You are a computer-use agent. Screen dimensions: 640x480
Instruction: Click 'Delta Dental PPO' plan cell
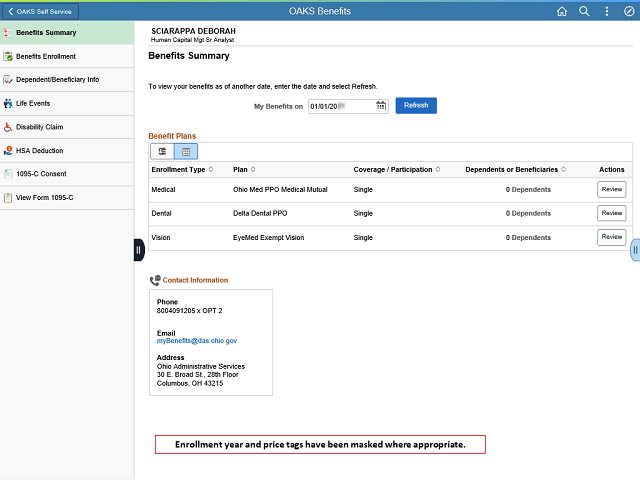[x=260, y=213]
